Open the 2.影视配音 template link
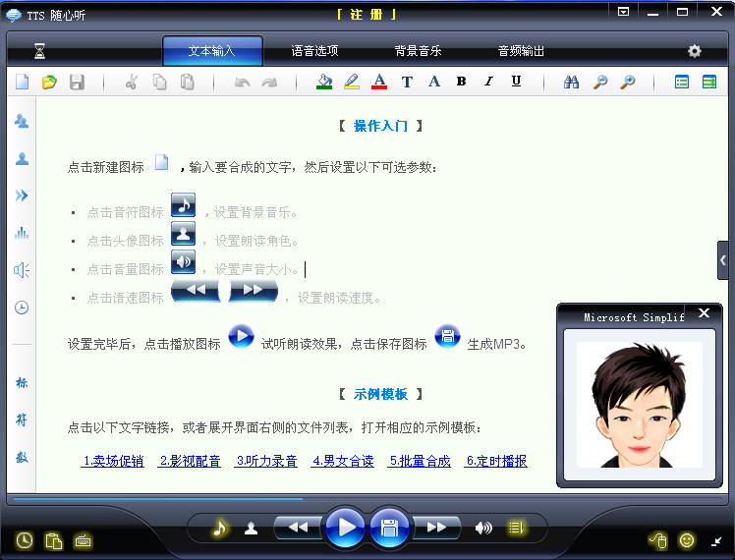Screen dimensions: 735x560 [x=190, y=461]
